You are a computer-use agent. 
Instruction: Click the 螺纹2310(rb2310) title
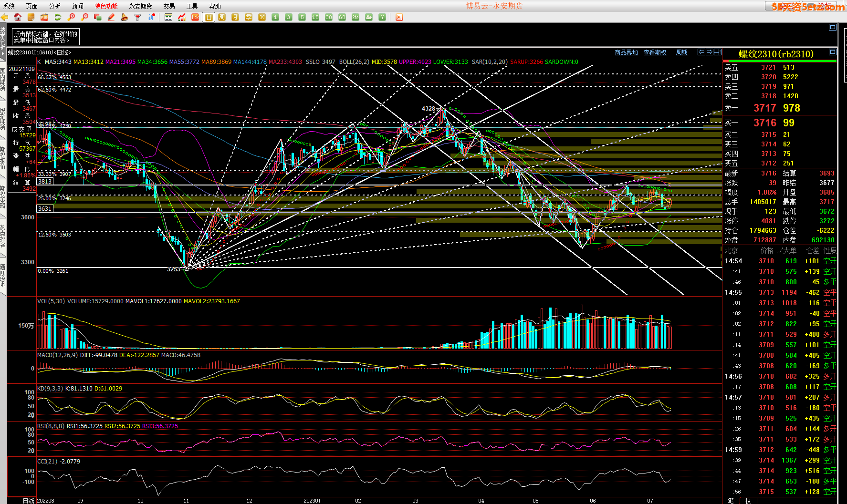pyautogui.click(x=776, y=54)
